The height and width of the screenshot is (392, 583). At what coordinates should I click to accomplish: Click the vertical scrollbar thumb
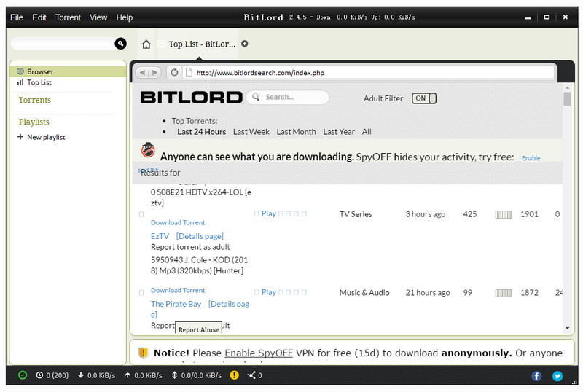click(568, 99)
